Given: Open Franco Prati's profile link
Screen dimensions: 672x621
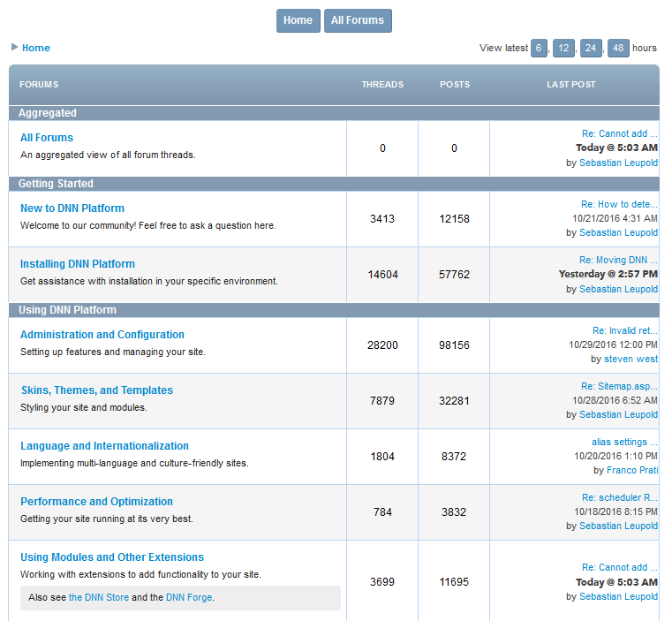Looking at the screenshot, I should (632, 471).
